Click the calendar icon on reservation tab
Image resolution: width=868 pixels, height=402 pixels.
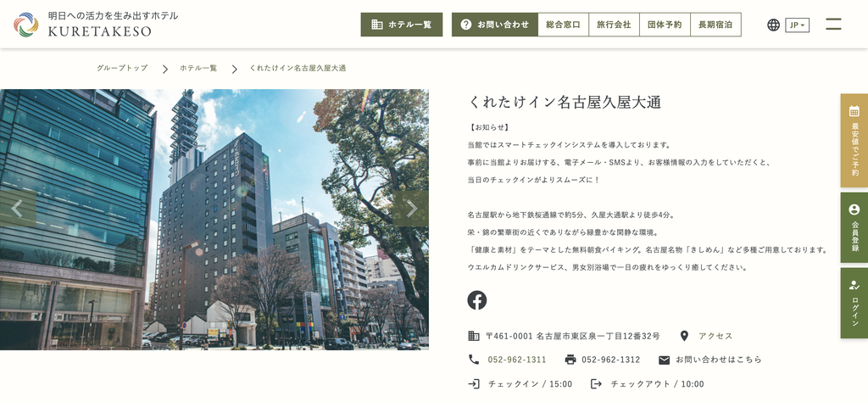click(x=854, y=111)
